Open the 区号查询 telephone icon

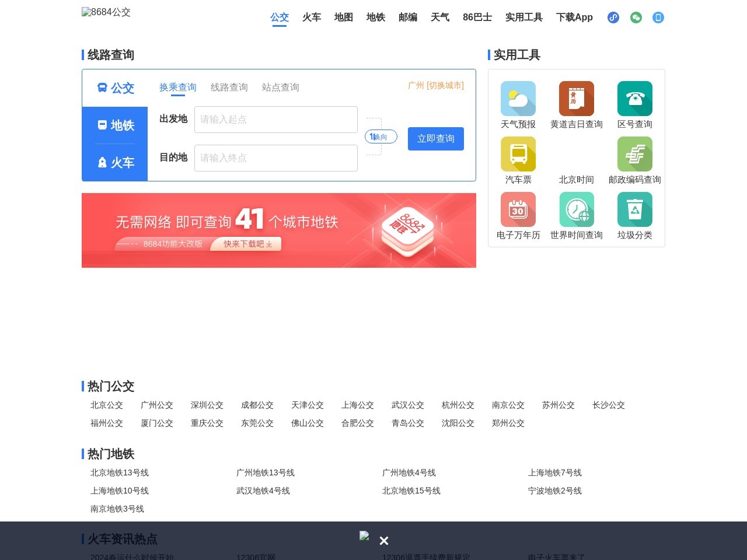[x=635, y=99]
